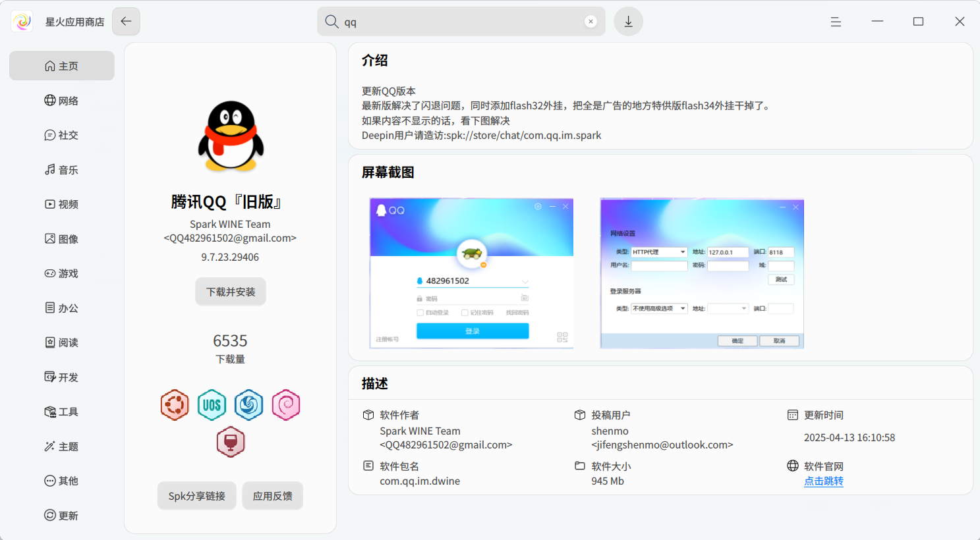Click version number 9.7.23.29406
Screen dimensions: 980x540
[230, 257]
